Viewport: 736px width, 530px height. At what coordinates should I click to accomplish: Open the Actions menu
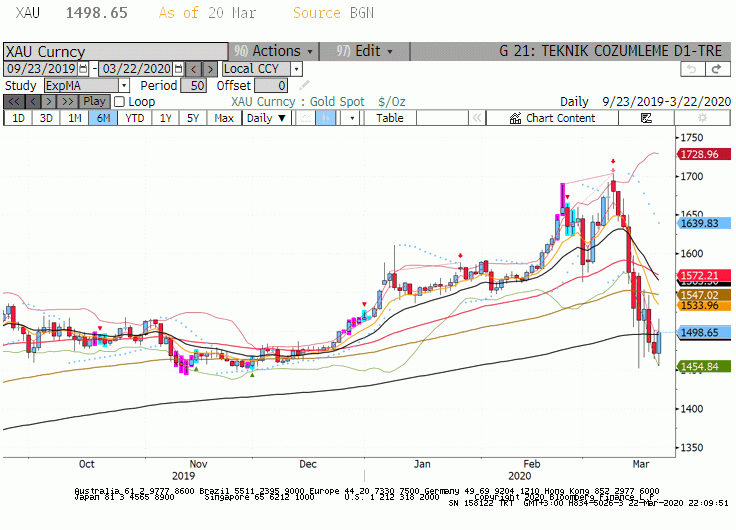click(x=274, y=51)
